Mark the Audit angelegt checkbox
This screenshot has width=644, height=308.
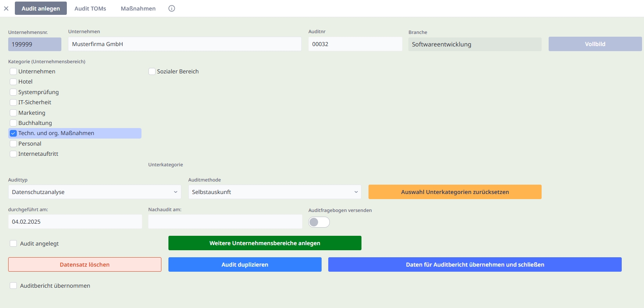[13, 244]
